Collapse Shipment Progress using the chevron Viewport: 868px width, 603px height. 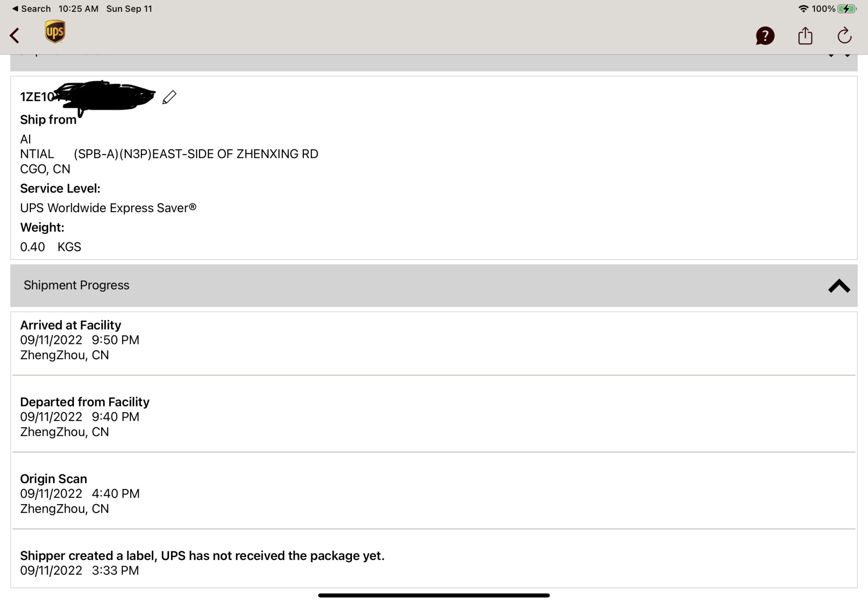coord(838,286)
